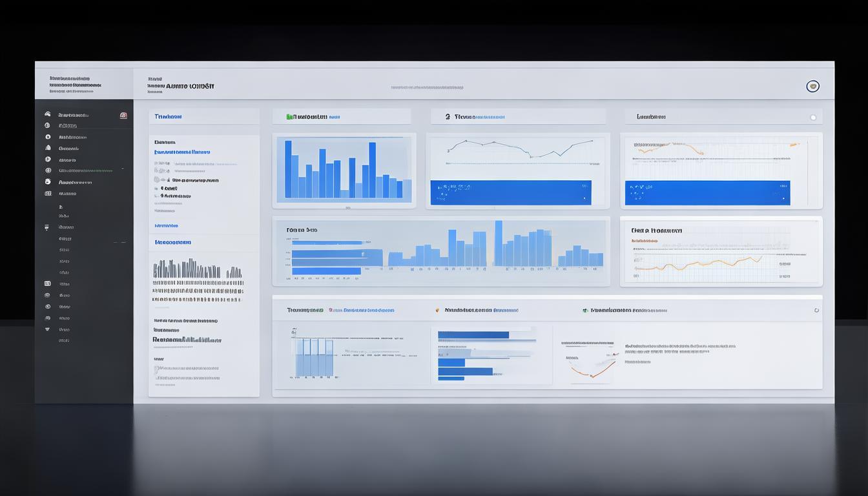The image size is (868, 496).
Task: Select the first dashboard icon in sidebar
Action: coord(47,114)
